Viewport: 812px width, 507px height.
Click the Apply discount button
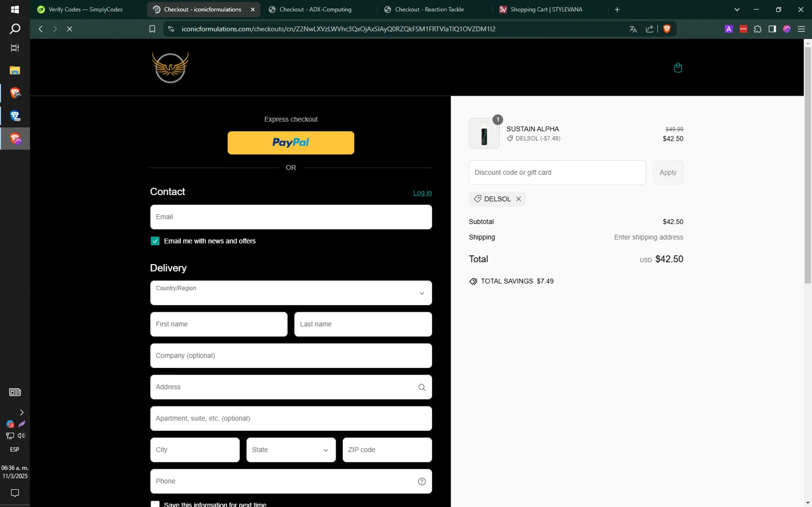tap(667, 173)
